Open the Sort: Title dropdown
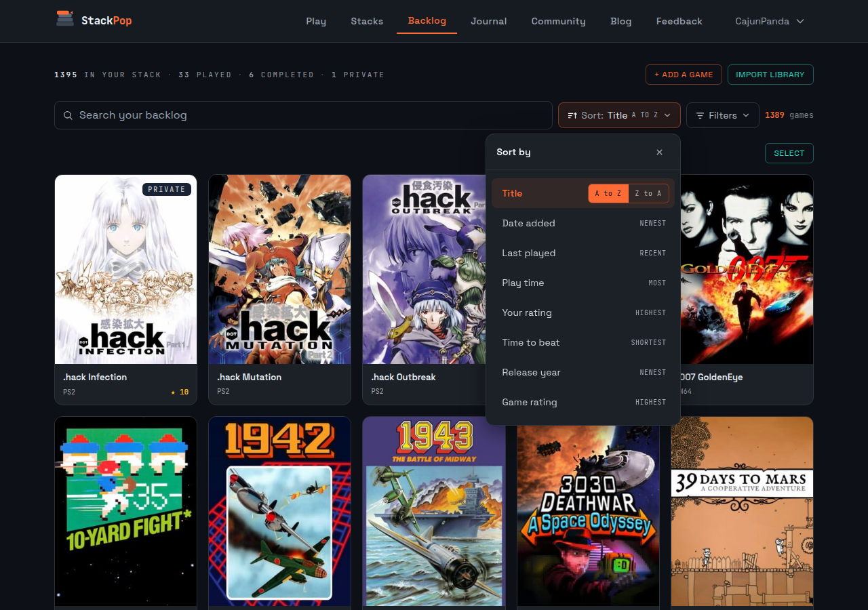Viewport: 868px width, 610px height. tap(619, 115)
